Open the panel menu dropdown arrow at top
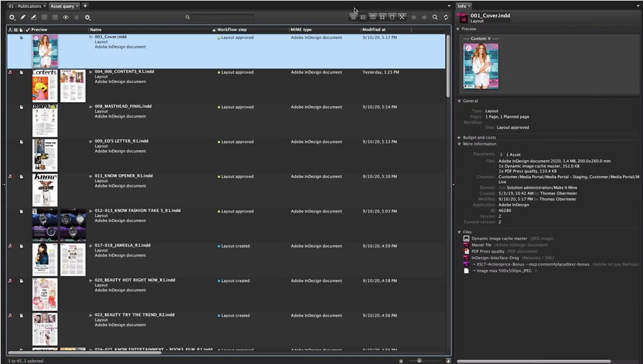This screenshot has height=364, width=643. pos(449,6)
